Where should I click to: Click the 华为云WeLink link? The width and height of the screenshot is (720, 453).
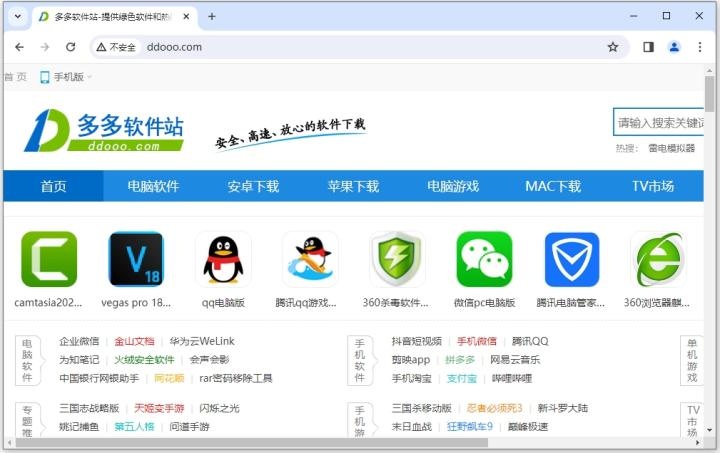coord(202,341)
